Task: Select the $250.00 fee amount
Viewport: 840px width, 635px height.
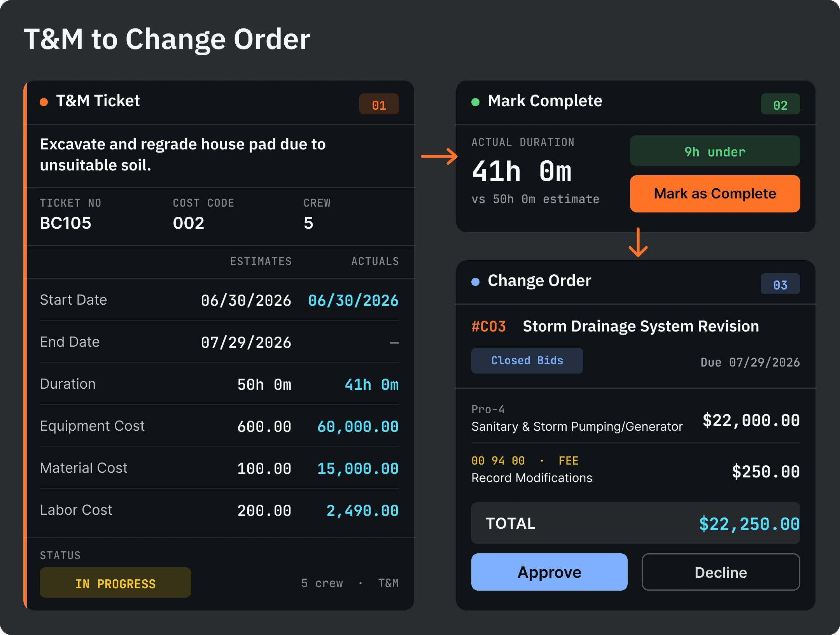Action: pos(766,472)
